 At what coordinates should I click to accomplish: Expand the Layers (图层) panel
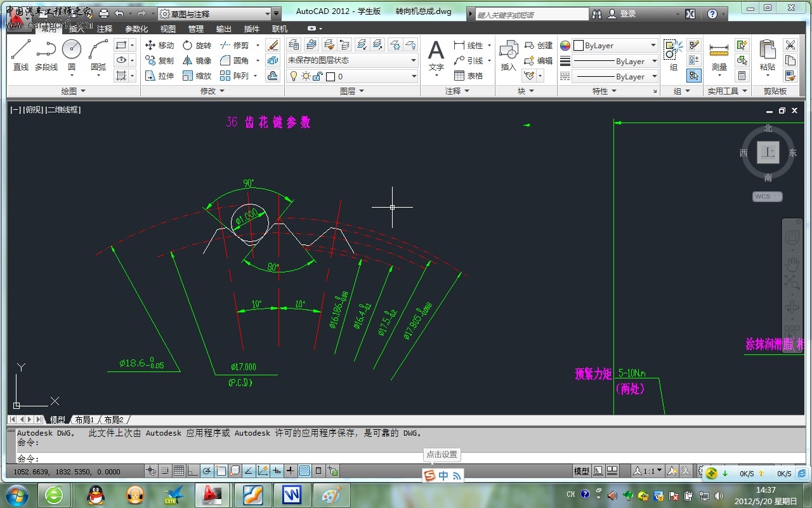pyautogui.click(x=352, y=91)
